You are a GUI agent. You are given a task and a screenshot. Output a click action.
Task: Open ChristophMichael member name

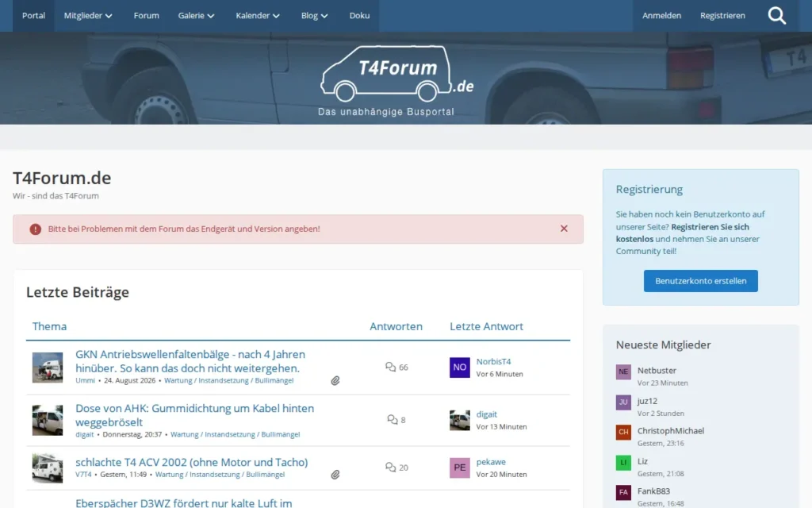[x=671, y=431]
